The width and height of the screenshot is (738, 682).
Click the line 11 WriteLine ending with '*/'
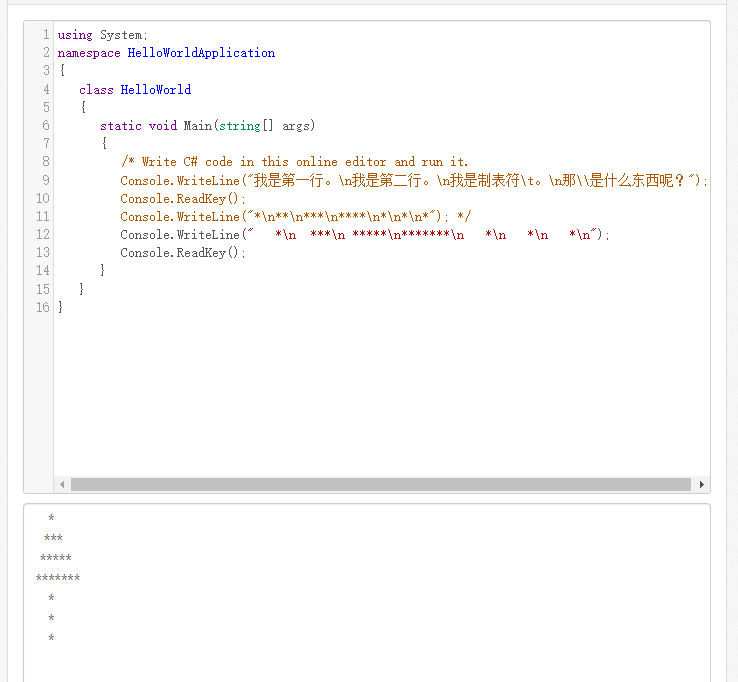point(296,217)
